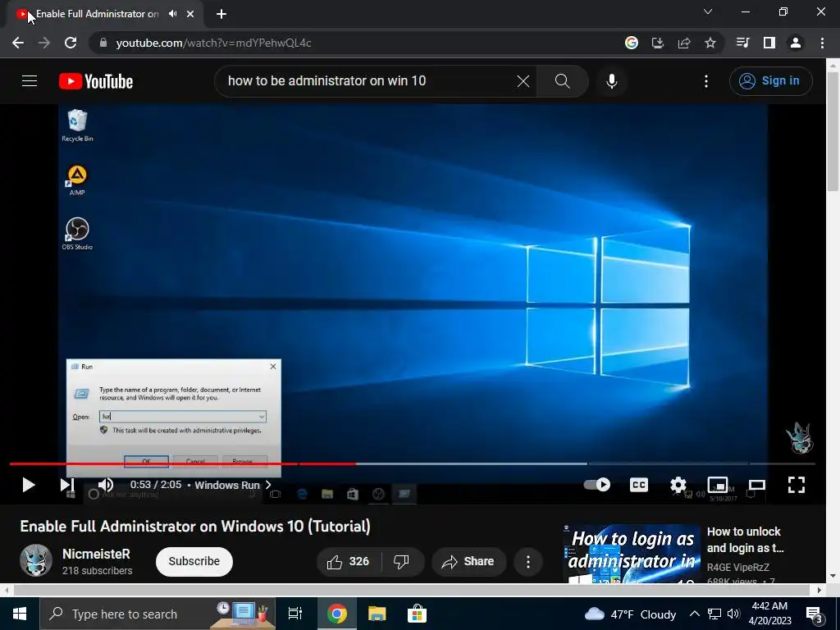The width and height of the screenshot is (840, 630).
Task: Toggle Chrome side panel
Action: [769, 43]
